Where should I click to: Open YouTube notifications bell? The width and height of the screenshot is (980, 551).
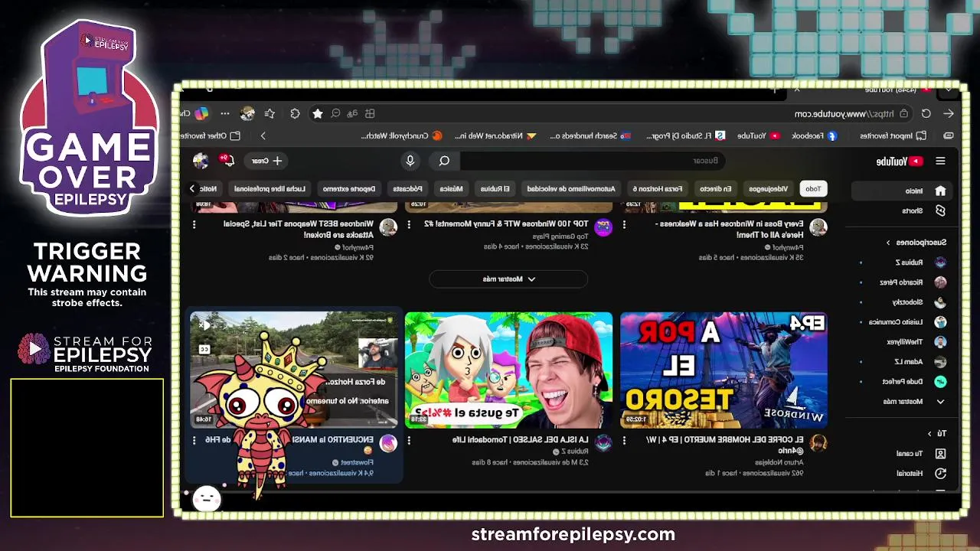point(227,160)
